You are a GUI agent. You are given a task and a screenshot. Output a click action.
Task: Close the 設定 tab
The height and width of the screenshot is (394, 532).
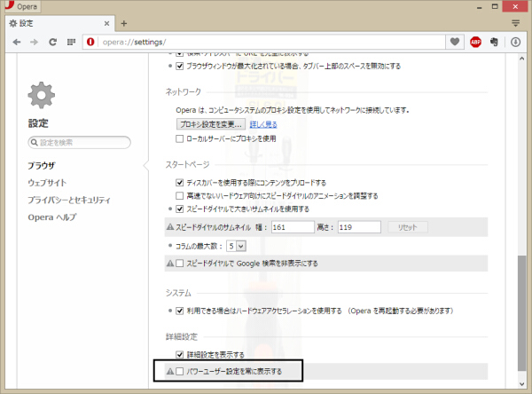pyautogui.click(x=106, y=23)
